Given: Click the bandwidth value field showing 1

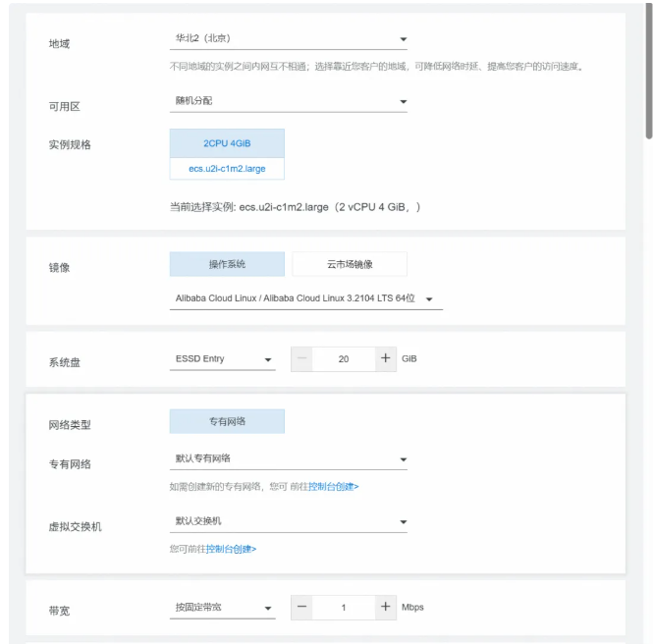Looking at the screenshot, I should [x=344, y=608].
